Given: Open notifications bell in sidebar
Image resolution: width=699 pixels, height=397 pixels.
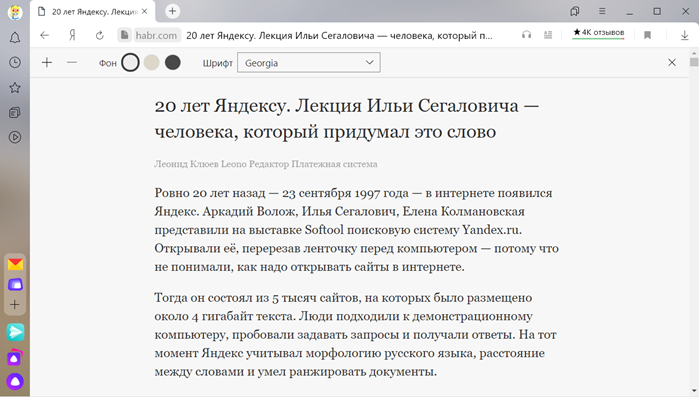Looking at the screenshot, I should [x=15, y=38].
